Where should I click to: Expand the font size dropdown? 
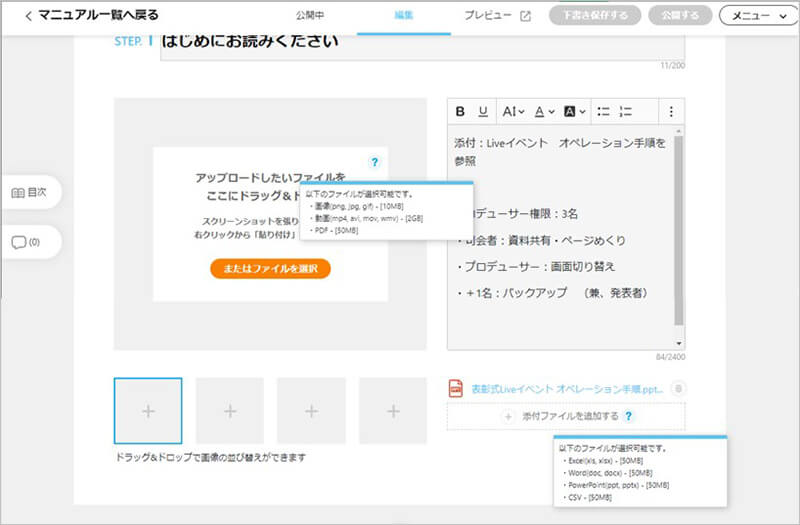pos(514,112)
